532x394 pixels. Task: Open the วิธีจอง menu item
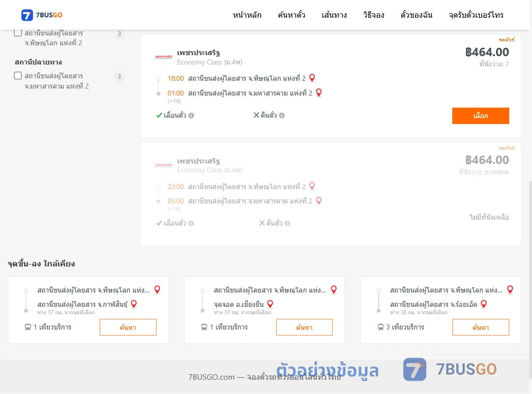373,15
